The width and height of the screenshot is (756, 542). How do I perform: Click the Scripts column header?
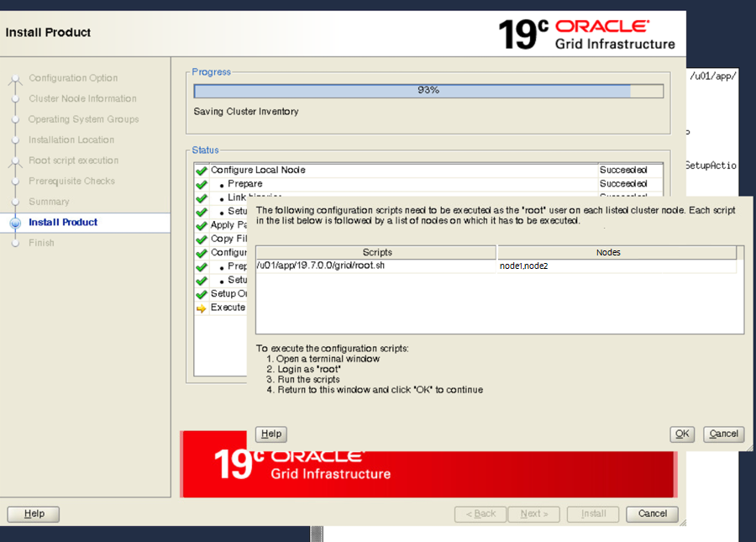click(376, 252)
